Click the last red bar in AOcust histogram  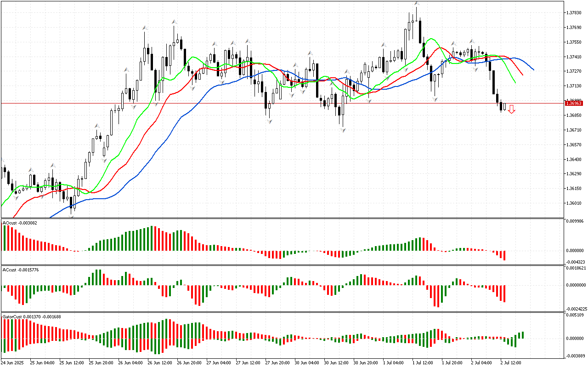504,256
